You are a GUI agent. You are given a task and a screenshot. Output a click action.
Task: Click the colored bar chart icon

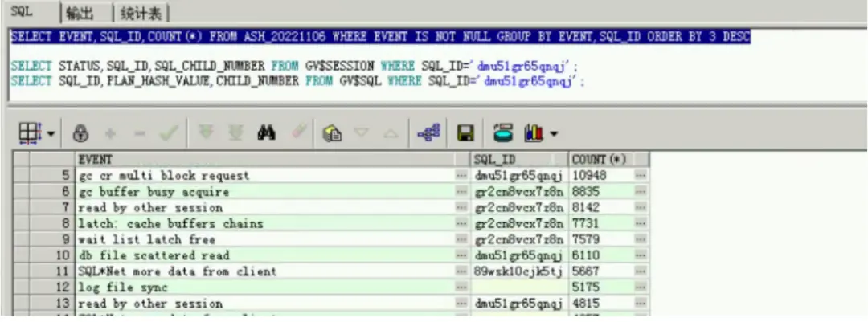click(x=534, y=133)
